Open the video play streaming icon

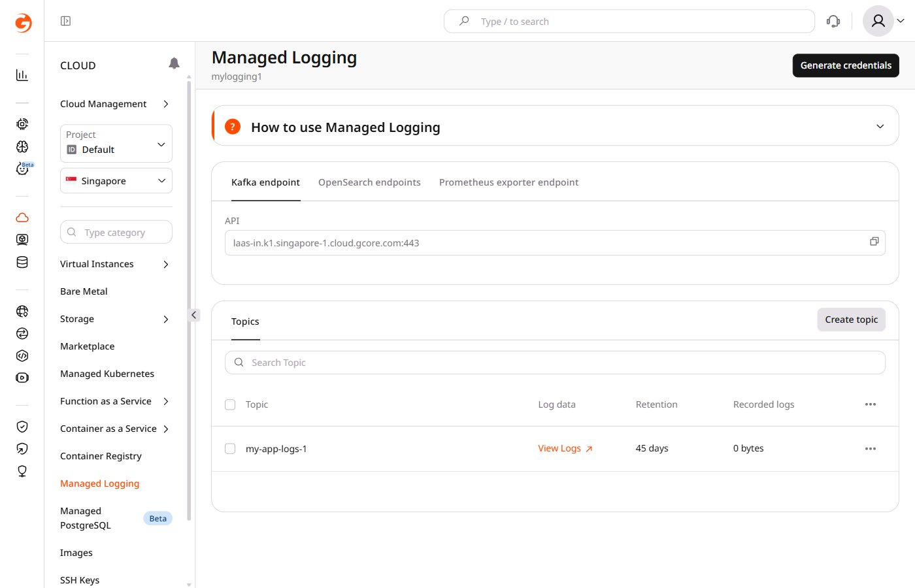(x=22, y=378)
